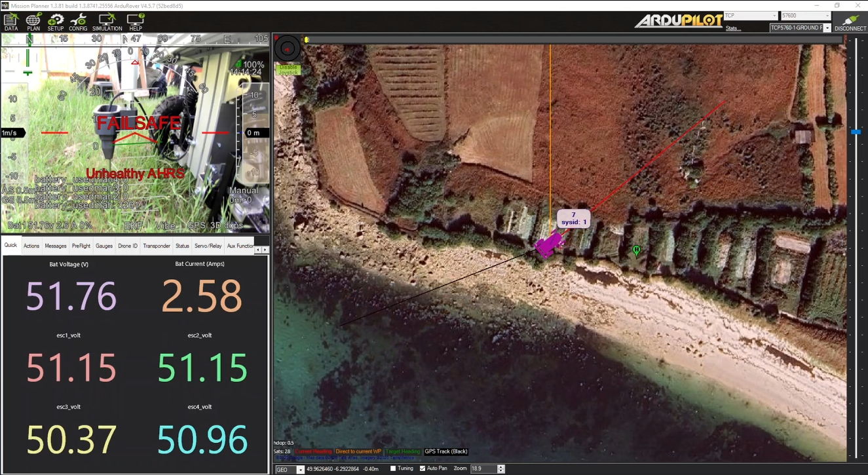
Task: Open the SIMULATION screen
Action: click(107, 22)
